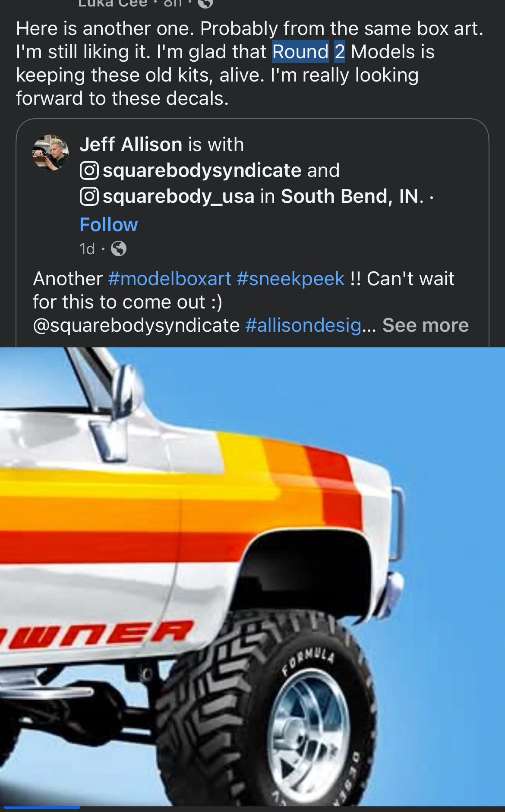Open the #modelboxart hashtag

[170, 278]
